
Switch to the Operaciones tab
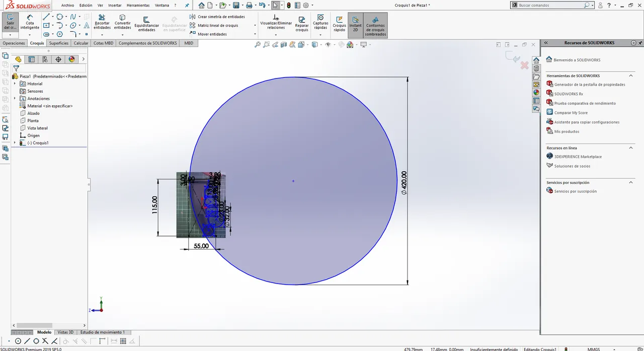pyautogui.click(x=14, y=43)
